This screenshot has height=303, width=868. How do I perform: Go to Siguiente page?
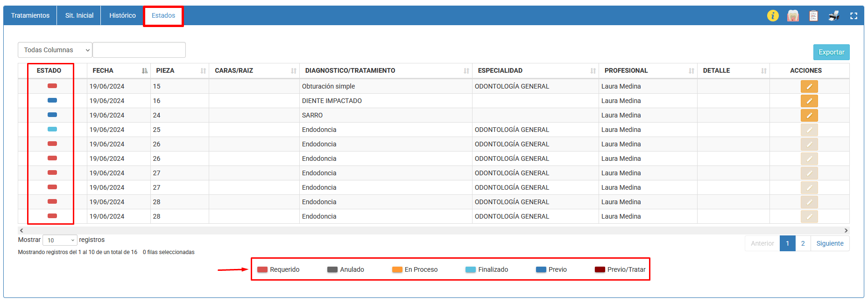(x=830, y=243)
